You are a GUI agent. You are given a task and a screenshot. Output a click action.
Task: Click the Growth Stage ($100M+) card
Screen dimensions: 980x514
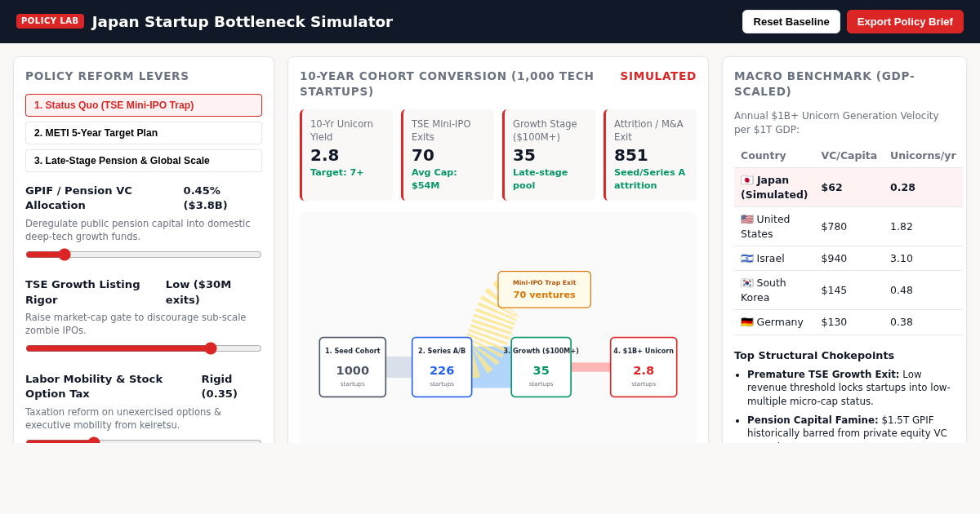(x=549, y=155)
